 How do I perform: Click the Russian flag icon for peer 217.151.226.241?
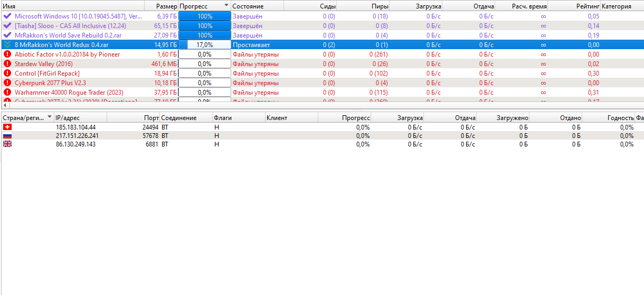tap(7, 136)
